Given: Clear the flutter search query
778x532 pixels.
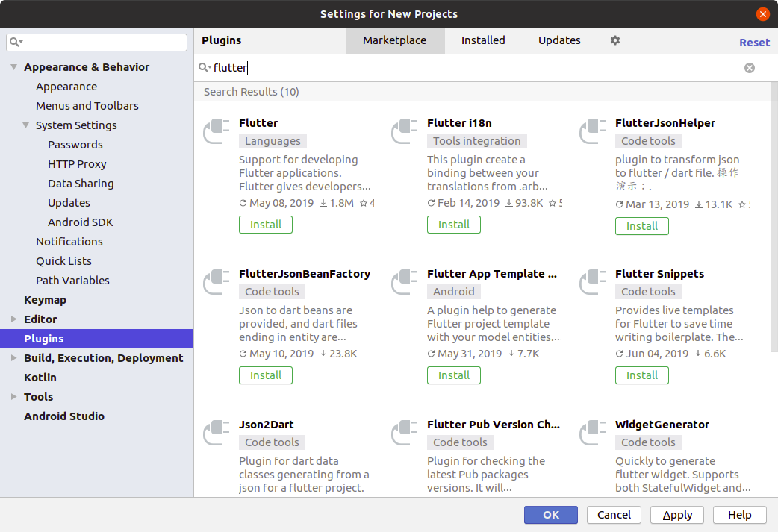Looking at the screenshot, I should pyautogui.click(x=749, y=67).
